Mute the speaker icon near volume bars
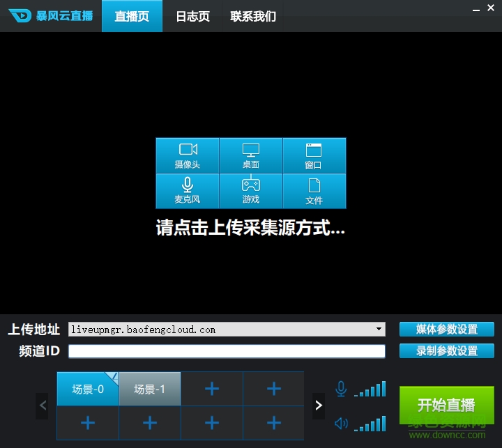The width and height of the screenshot is (502, 448). point(341,423)
